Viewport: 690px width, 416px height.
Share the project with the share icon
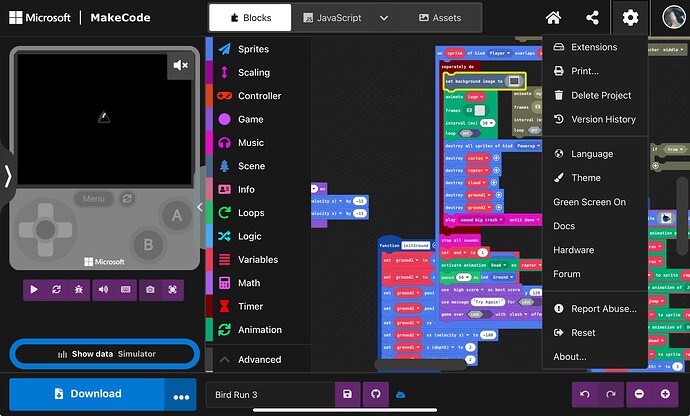point(592,18)
